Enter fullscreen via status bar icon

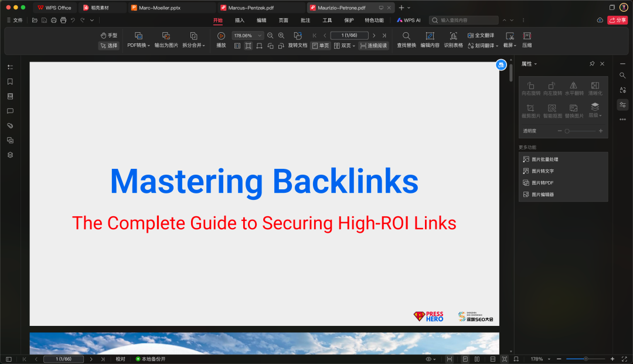[x=624, y=359]
